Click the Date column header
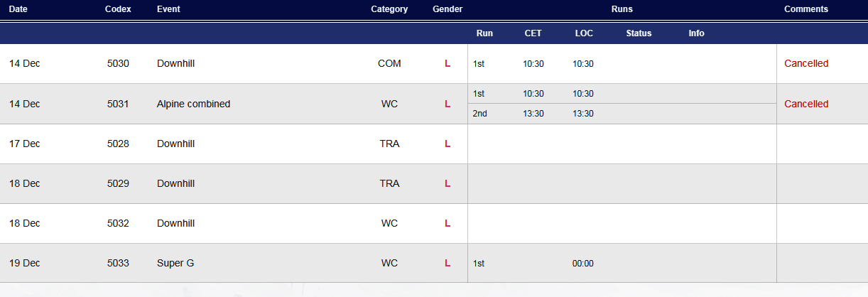This screenshot has width=868, height=297. pos(18,9)
